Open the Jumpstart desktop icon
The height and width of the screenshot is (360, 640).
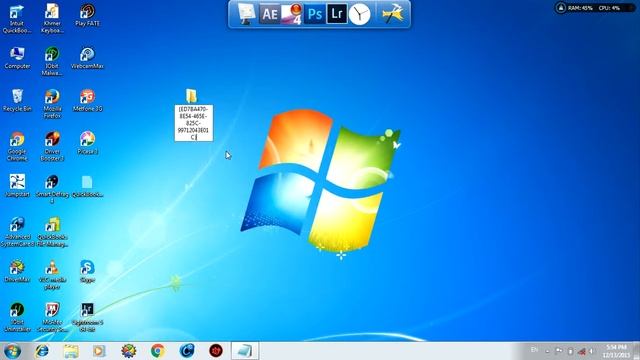(17, 186)
